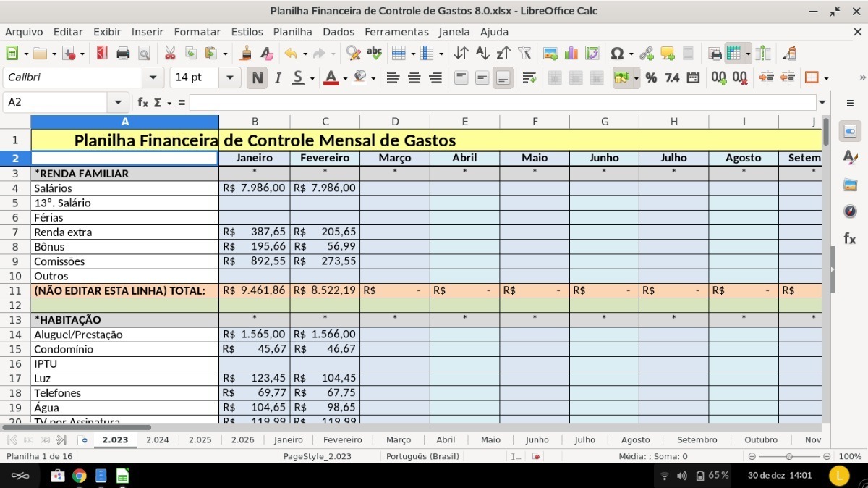Insert a chart into the spreadsheet
Viewport: 868px width, 488px height.
click(571, 53)
